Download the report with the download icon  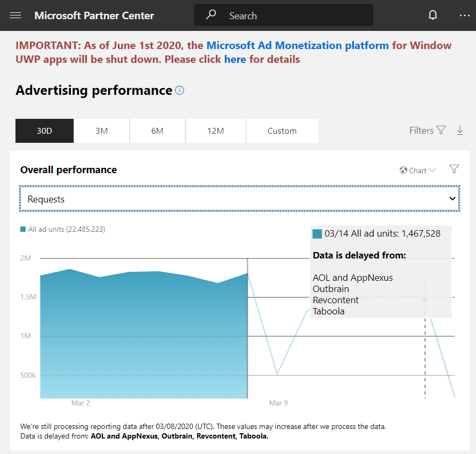tap(460, 130)
